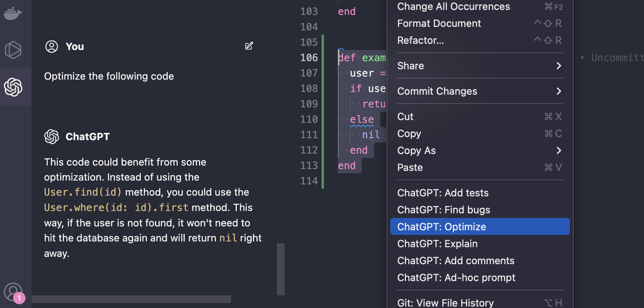Click ChatGPT: Add comments
The image size is (644, 308).
coord(455,261)
